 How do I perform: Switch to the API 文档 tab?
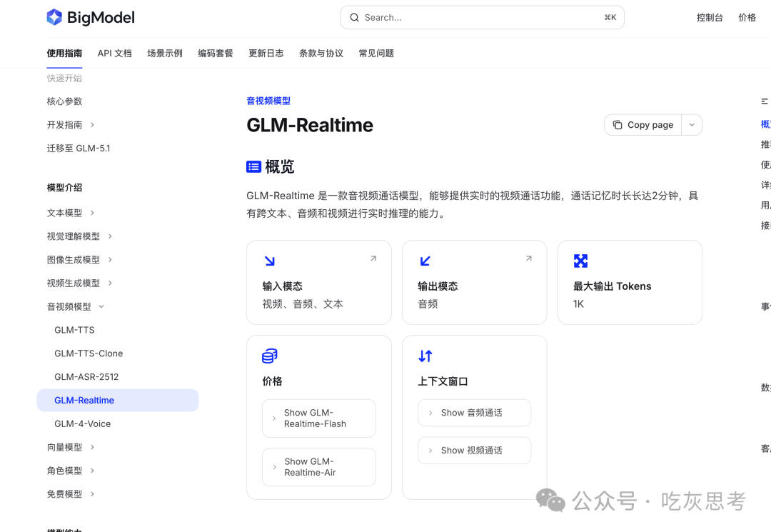(x=114, y=53)
